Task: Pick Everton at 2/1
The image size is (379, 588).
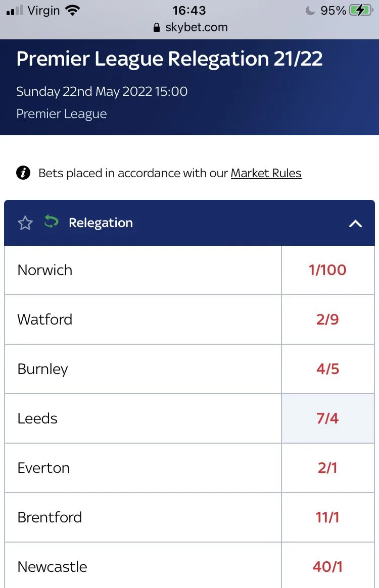Action: pos(327,468)
